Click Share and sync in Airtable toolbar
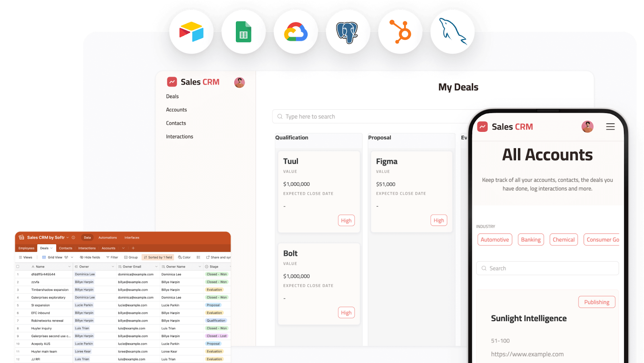This screenshot has height=363, width=644. pos(219,257)
